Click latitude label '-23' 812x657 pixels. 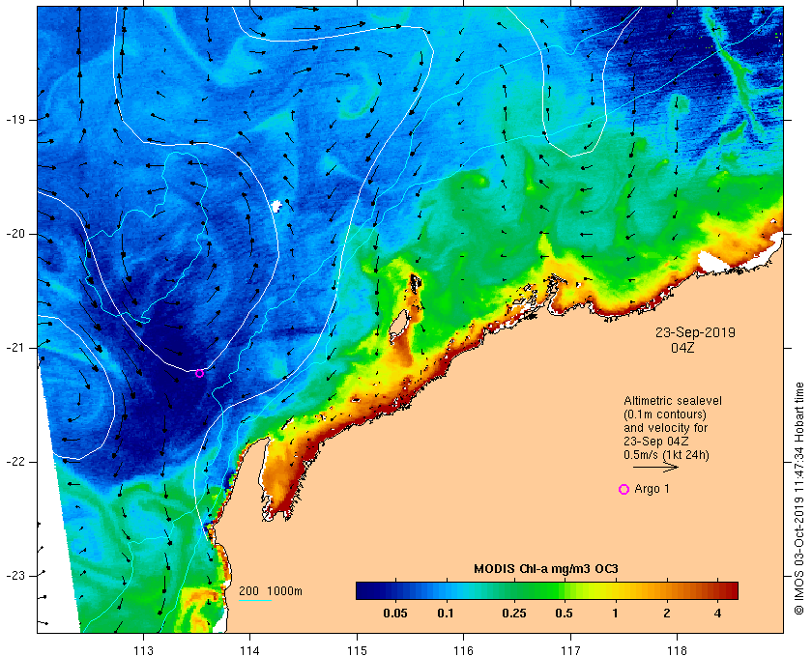tap(15, 575)
